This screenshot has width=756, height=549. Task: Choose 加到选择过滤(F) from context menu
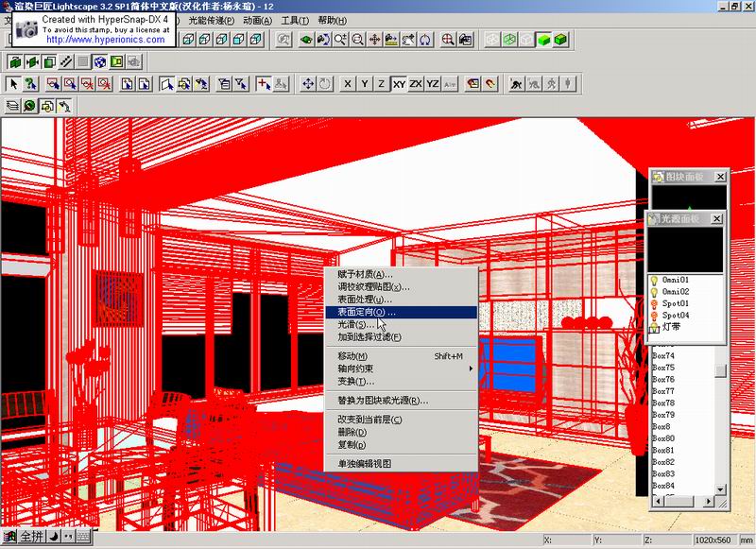(x=402, y=337)
